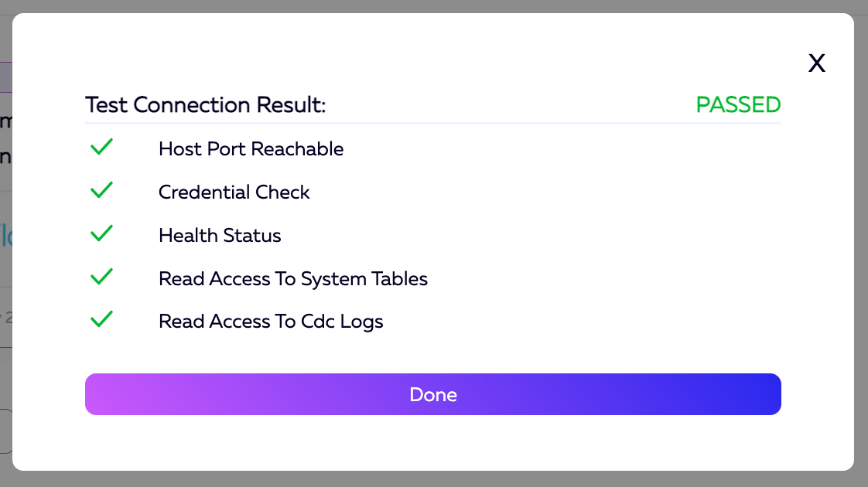Image resolution: width=868 pixels, height=487 pixels.
Task: Click the Done button
Action: click(433, 394)
